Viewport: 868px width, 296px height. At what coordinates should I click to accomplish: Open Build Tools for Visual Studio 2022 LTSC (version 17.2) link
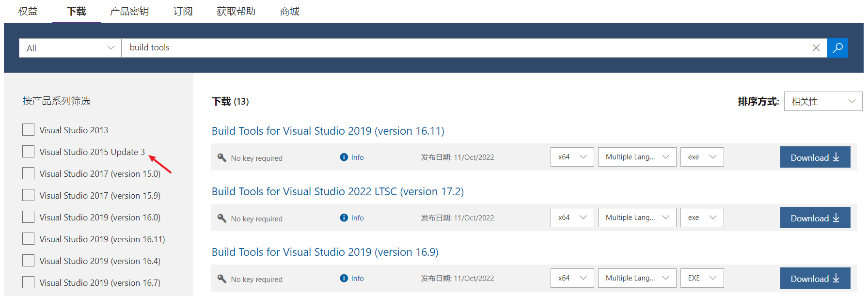[x=338, y=191]
